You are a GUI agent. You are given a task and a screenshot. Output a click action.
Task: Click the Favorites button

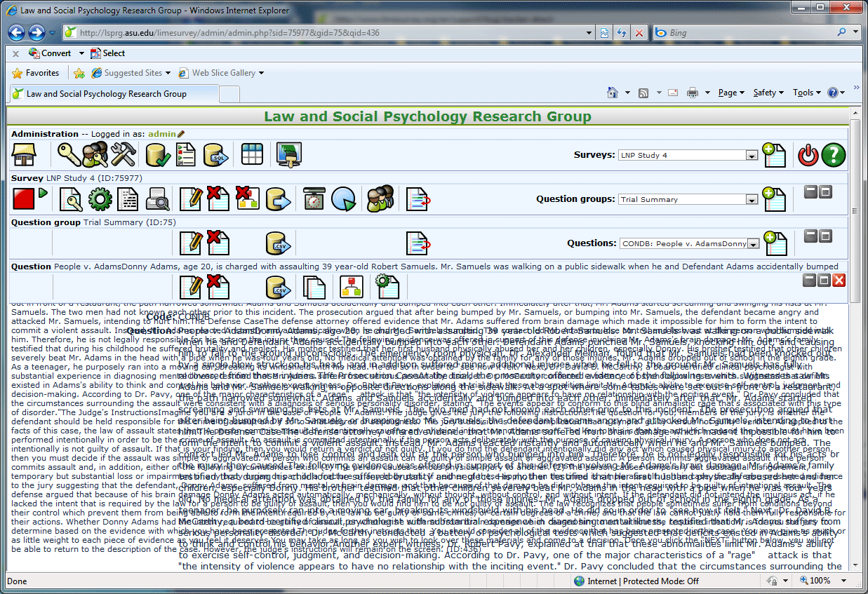[36, 73]
